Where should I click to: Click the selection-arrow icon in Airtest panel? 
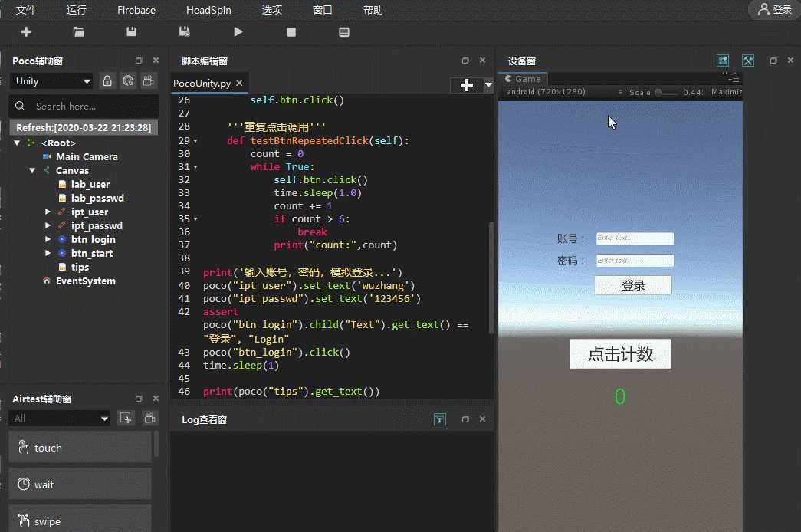[x=126, y=418]
